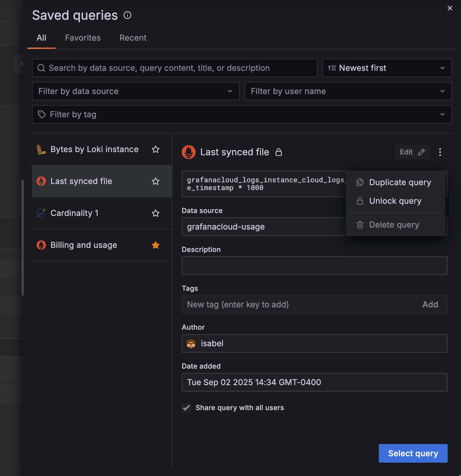Screen dimensions: 461x476
Task: Toggle Share query with all users checkbox
Action: (x=186, y=408)
